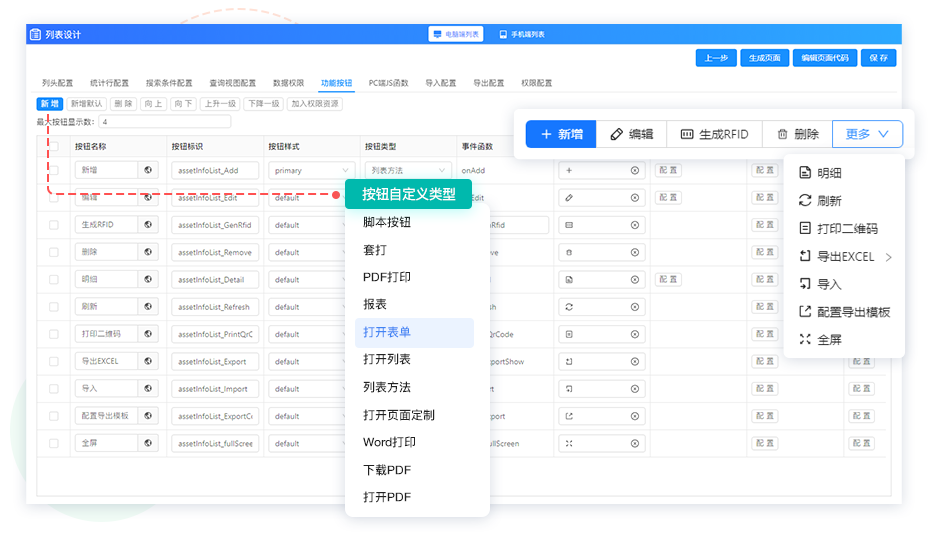This screenshot has height=540, width=940.
Task: Click the globe icon in the 打印二维码 row
Action: pyautogui.click(x=148, y=334)
